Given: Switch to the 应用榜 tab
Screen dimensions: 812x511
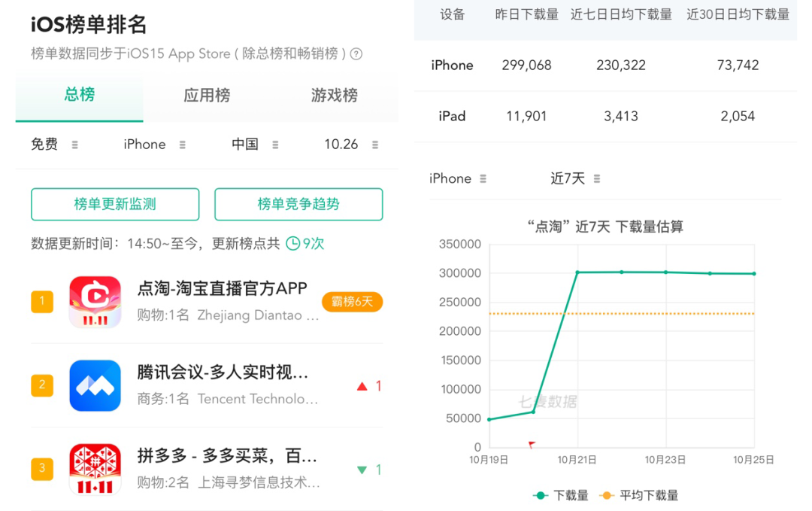Looking at the screenshot, I should 207,96.
